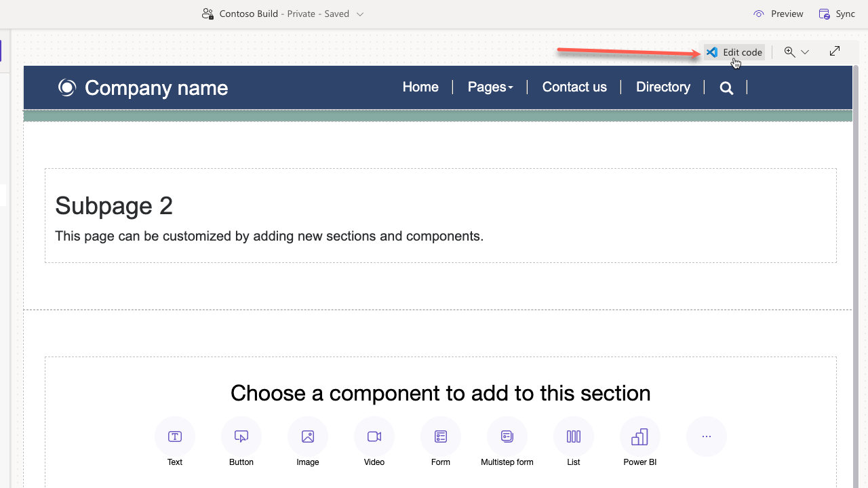Click the Edit code button
Screen dimensions: 868x488
pos(734,52)
